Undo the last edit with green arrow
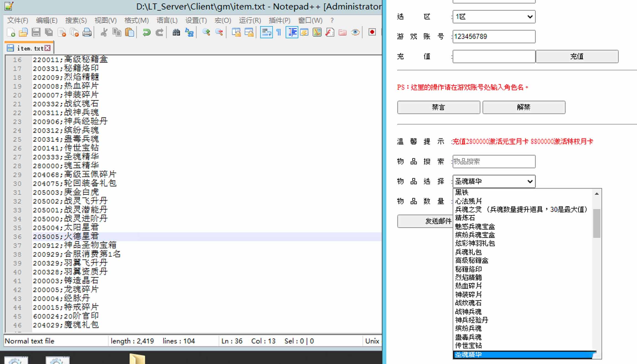 coord(146,32)
